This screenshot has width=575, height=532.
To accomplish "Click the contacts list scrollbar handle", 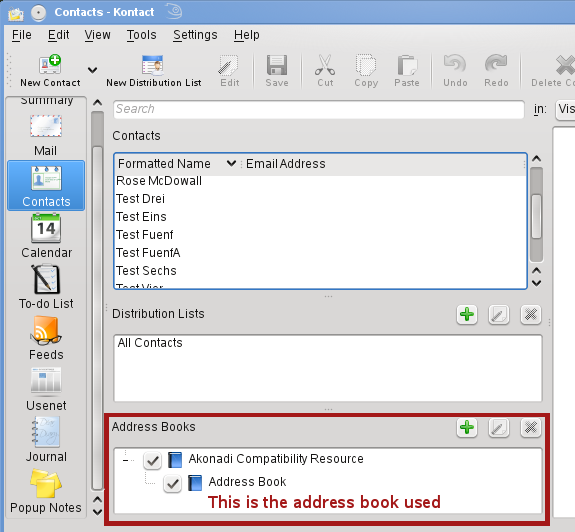I will click(x=536, y=216).
